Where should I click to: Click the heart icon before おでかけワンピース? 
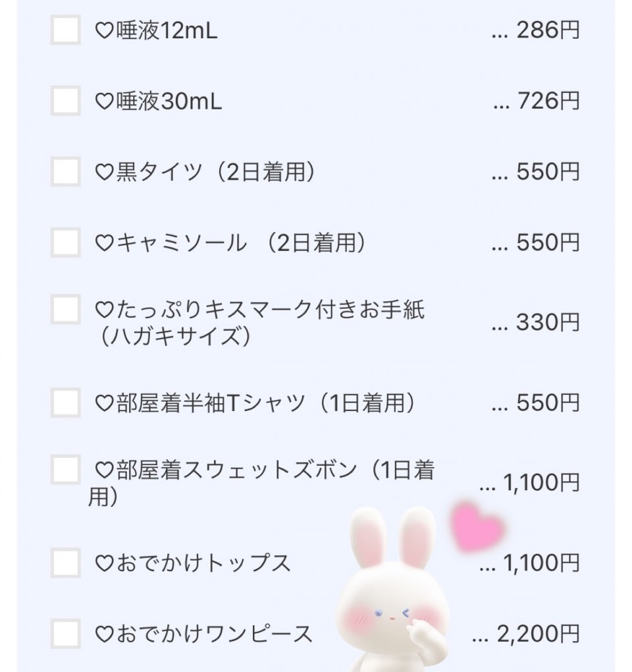(x=105, y=634)
